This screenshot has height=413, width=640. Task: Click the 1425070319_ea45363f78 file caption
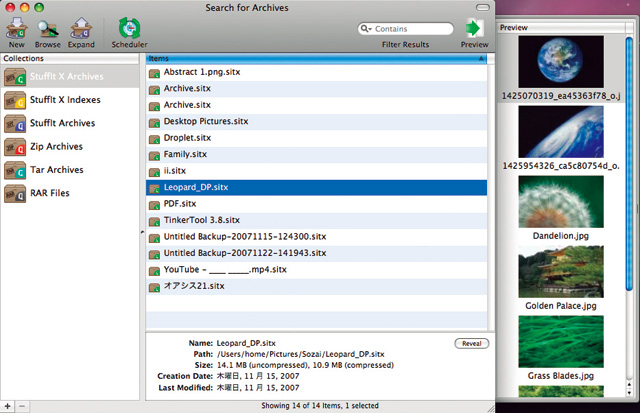[x=561, y=96]
